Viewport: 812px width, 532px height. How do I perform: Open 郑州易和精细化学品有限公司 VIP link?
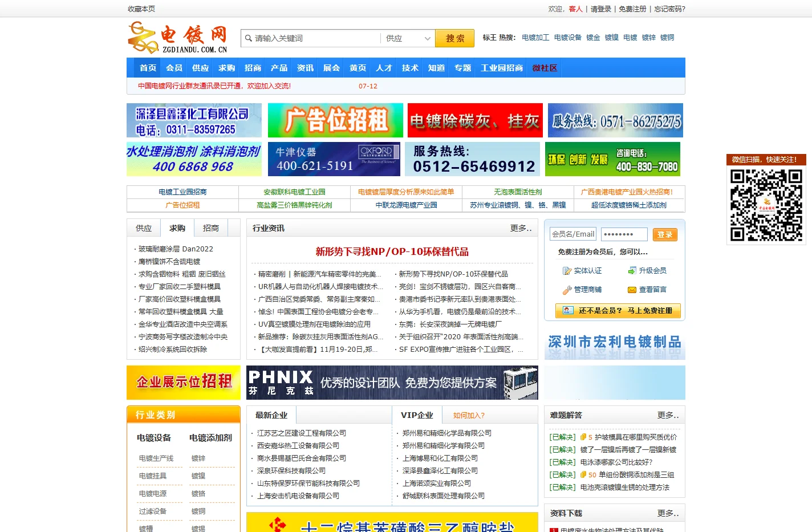pyautogui.click(x=447, y=433)
